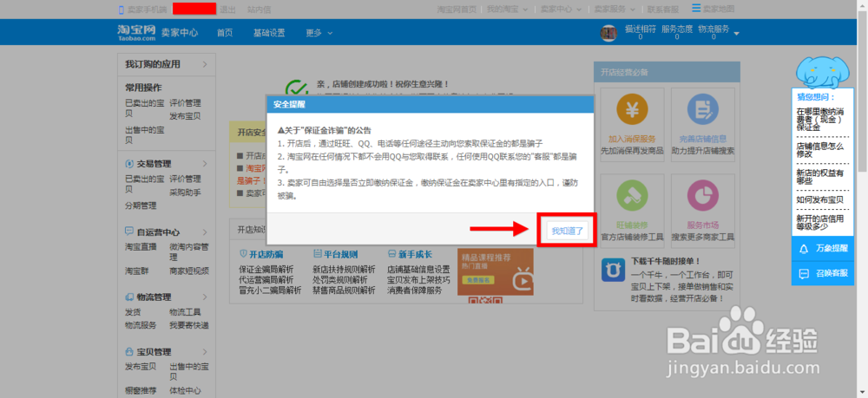Click the pink 服务市场 pie-chart icon
The image size is (868, 398).
pos(703,196)
